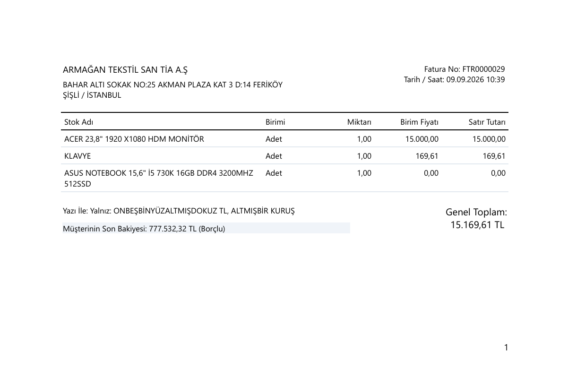Click the Birimi column header

[x=275, y=122]
